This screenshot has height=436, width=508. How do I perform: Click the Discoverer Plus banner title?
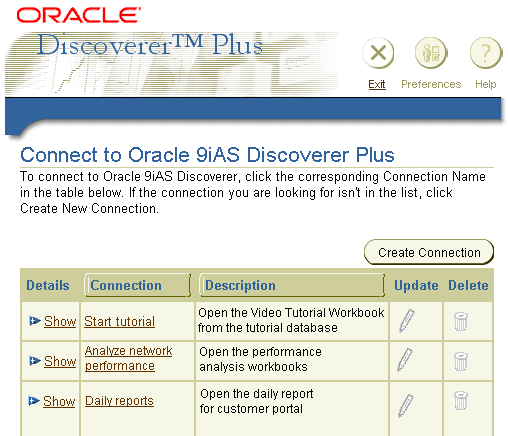pos(150,45)
